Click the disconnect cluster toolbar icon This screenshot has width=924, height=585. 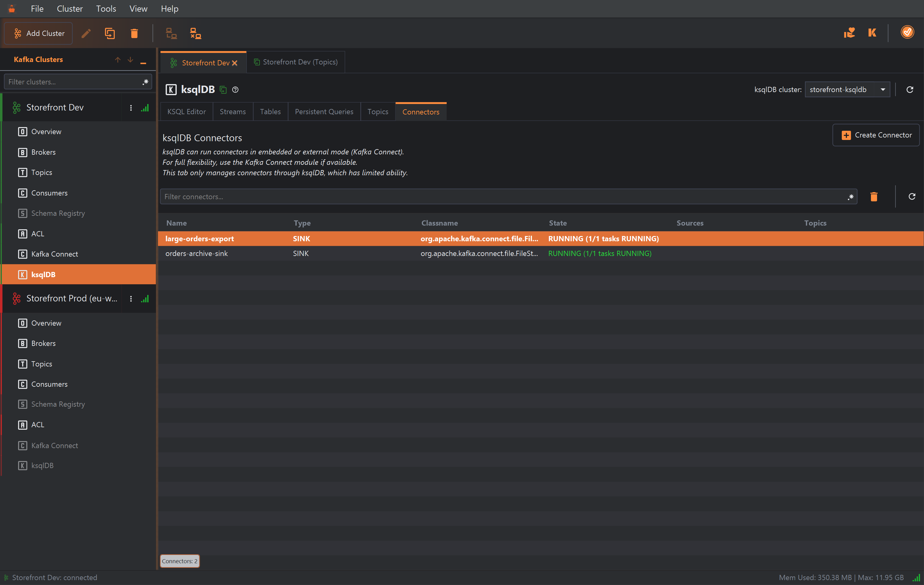click(x=195, y=33)
